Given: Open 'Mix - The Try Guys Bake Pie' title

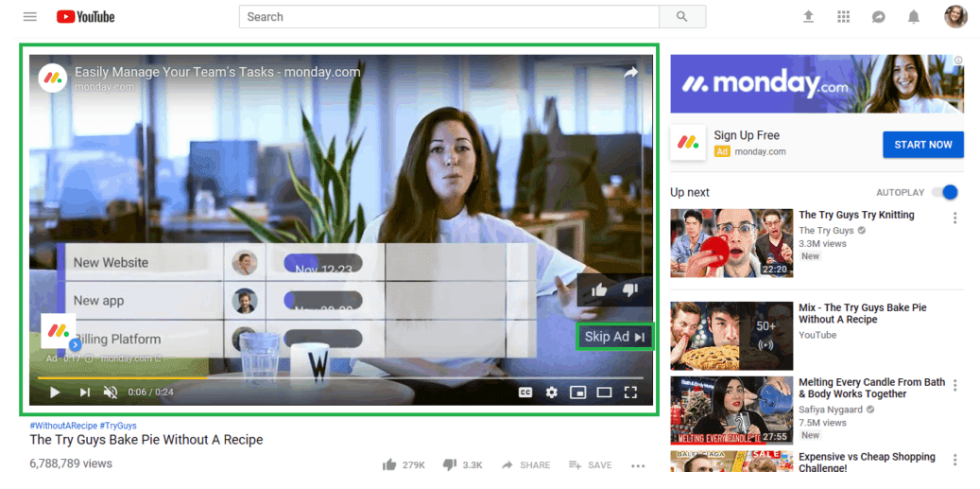Looking at the screenshot, I should click(863, 314).
